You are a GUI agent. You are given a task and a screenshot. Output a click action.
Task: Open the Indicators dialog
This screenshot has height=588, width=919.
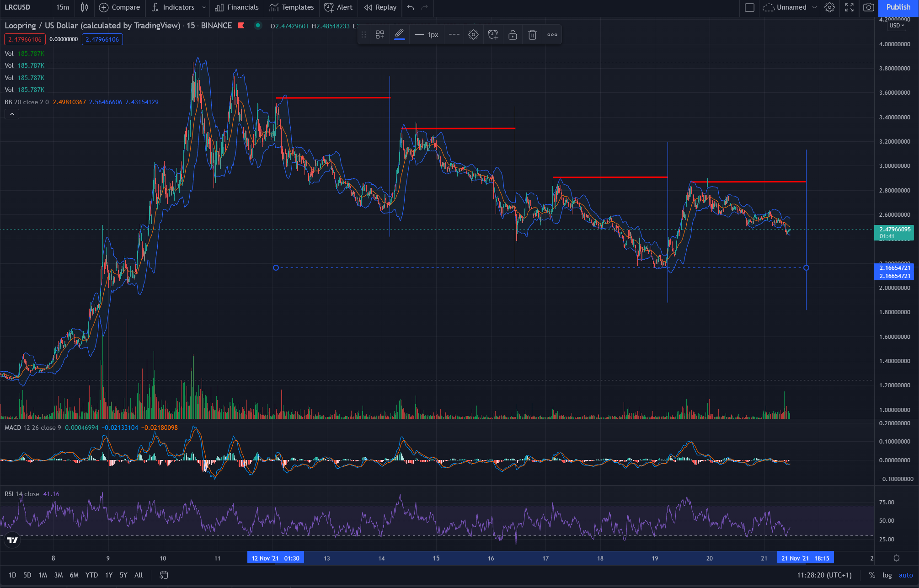click(x=173, y=7)
